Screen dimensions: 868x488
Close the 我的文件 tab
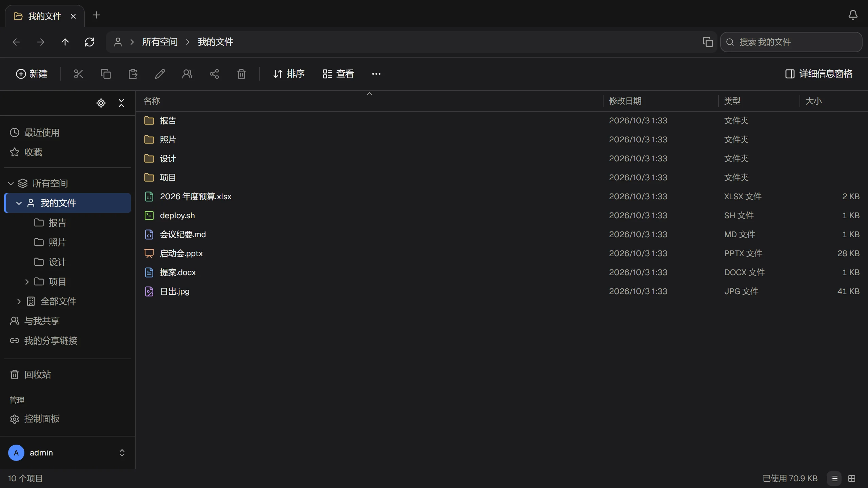[73, 16]
